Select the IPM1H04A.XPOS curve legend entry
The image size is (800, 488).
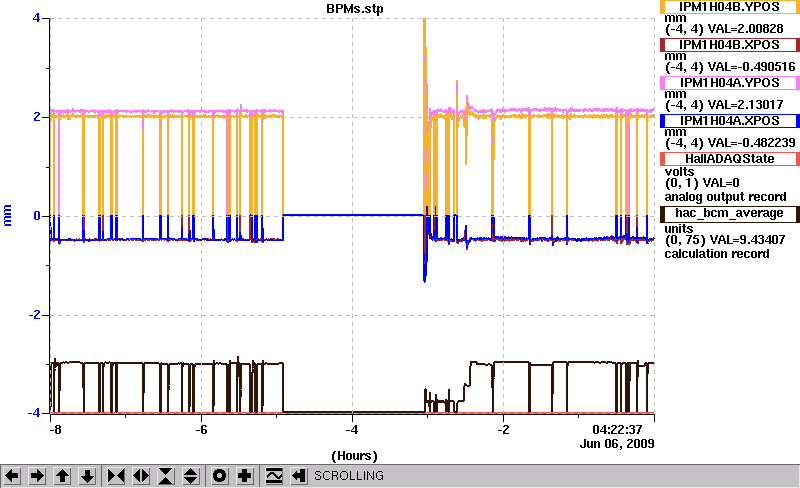[x=730, y=121]
